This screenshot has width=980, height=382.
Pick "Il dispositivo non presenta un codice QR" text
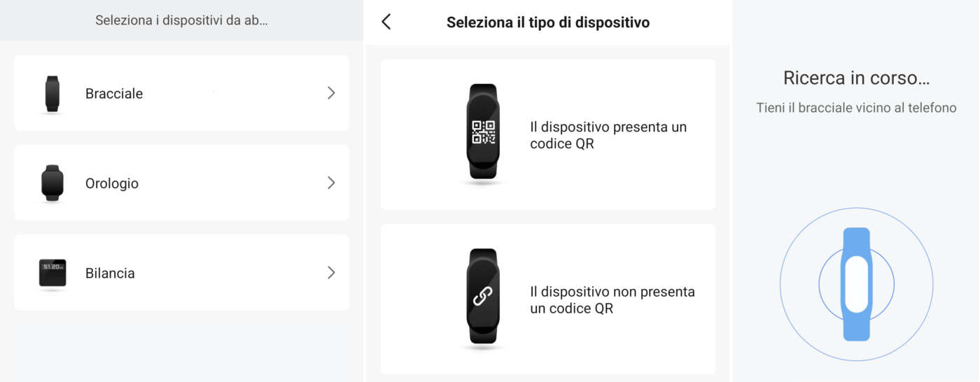coord(612,299)
